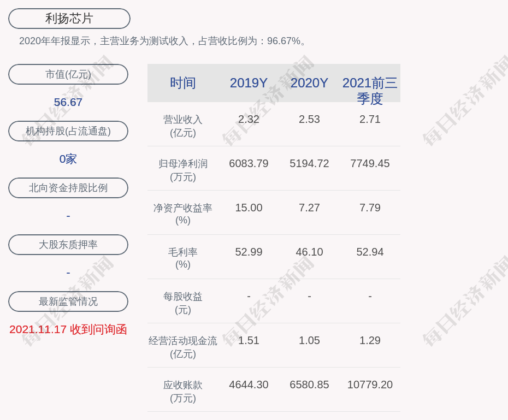Image resolution: width=508 pixels, height=420 pixels.
Task: Click the 2021 revenue value 2.71
Action: coord(370,119)
